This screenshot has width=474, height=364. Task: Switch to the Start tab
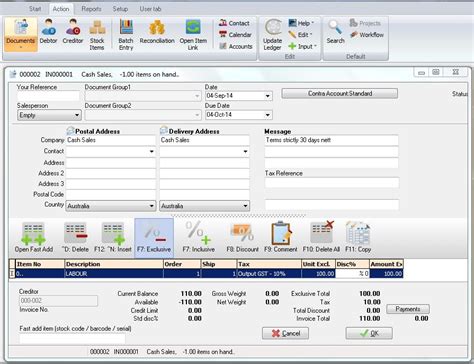click(35, 9)
